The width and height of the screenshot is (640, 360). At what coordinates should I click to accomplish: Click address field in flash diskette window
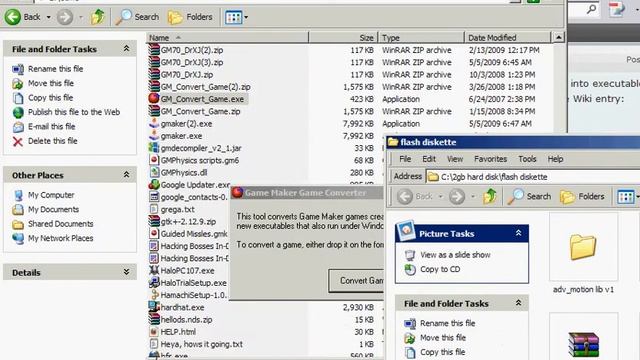533,177
